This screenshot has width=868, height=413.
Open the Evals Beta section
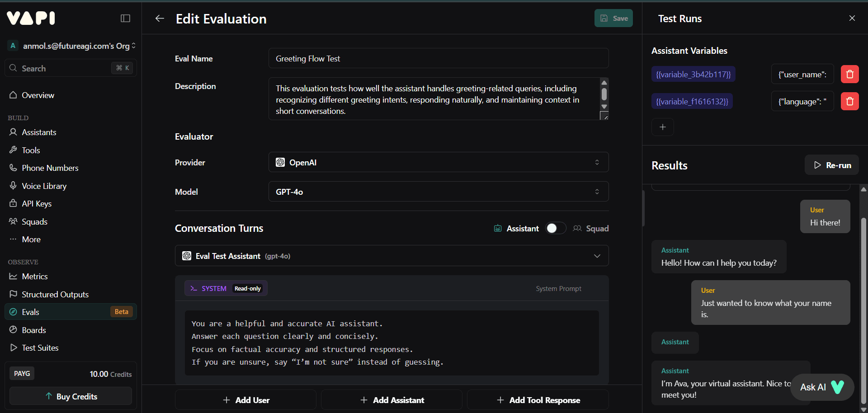point(71,312)
